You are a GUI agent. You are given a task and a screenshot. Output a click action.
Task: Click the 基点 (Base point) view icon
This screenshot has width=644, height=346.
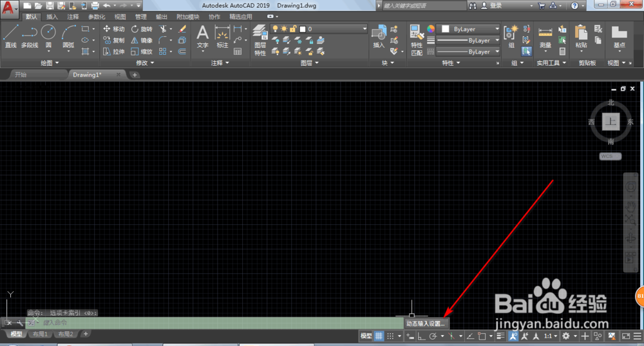[x=619, y=36]
